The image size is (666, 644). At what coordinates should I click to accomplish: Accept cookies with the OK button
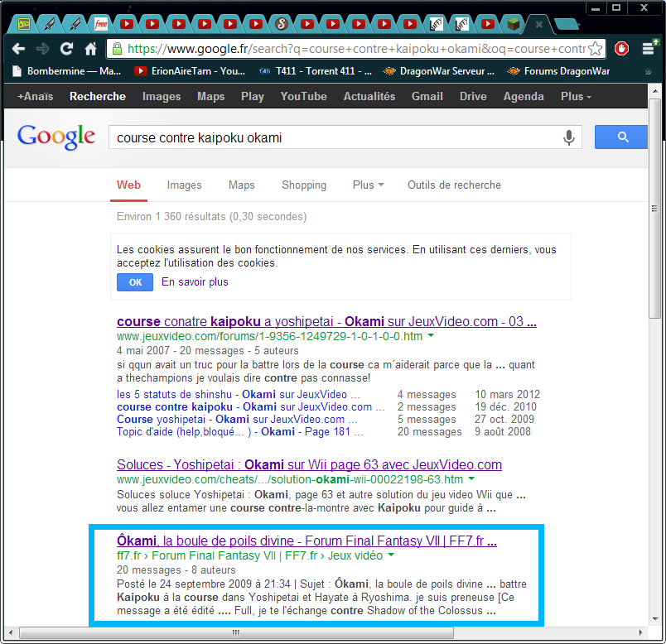pyautogui.click(x=135, y=282)
